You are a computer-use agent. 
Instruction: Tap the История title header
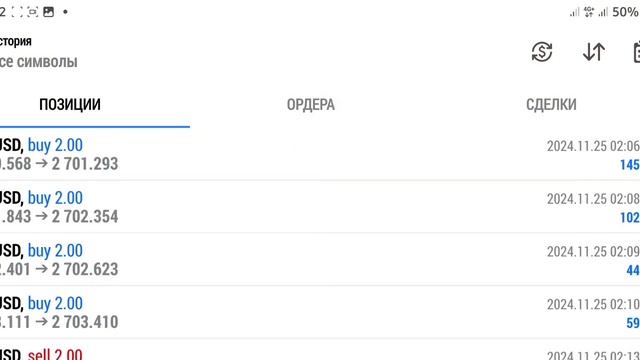(x=16, y=41)
